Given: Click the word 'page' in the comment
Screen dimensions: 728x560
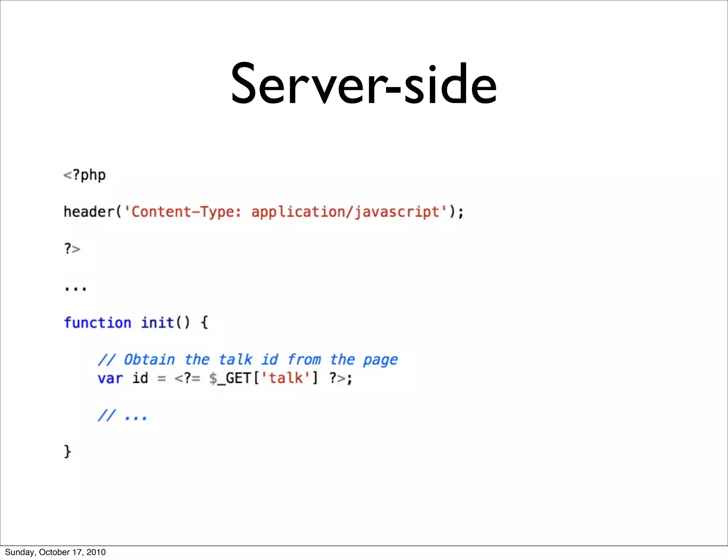Looking at the screenshot, I should (380, 360).
